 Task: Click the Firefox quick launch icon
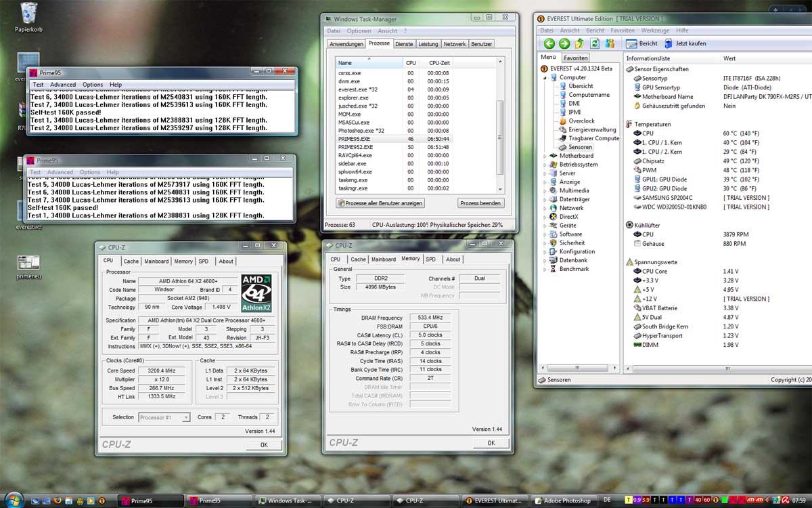click(58, 501)
